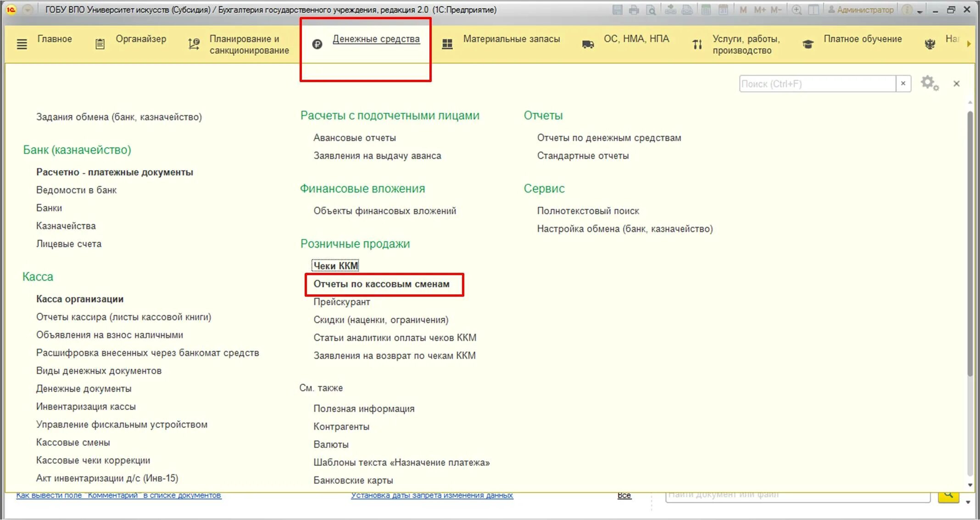
Task: Switch to the Платное обучение section
Action: [x=862, y=39]
